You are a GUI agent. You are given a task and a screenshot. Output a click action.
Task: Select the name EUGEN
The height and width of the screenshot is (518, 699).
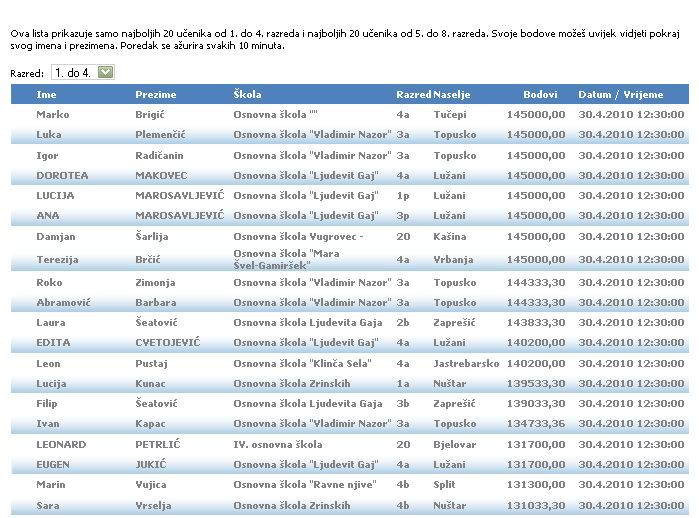53,465
